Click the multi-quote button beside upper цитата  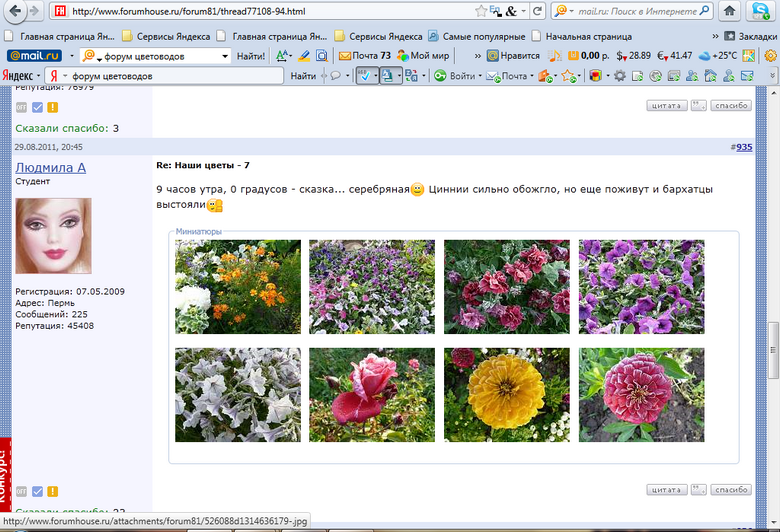click(699, 105)
